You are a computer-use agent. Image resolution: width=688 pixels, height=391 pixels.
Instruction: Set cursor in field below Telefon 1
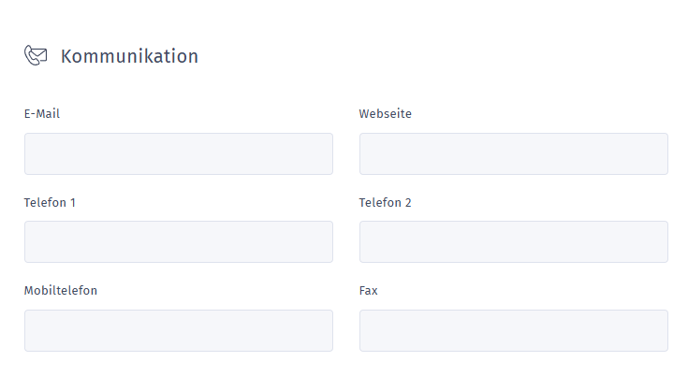coord(179,242)
